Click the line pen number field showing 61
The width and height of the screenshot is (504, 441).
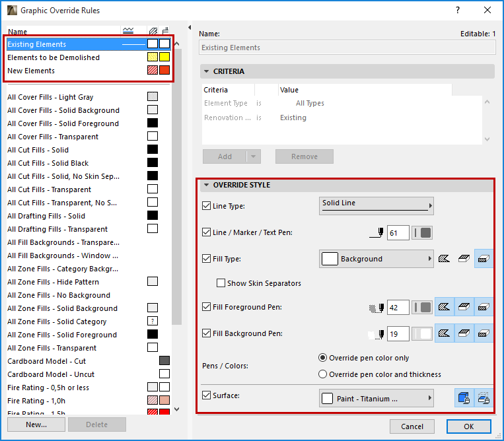coord(398,233)
